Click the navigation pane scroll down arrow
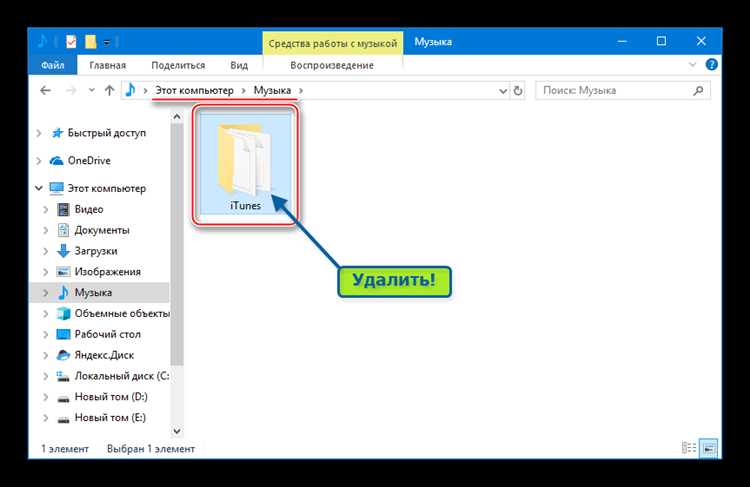750x487 pixels. click(176, 431)
